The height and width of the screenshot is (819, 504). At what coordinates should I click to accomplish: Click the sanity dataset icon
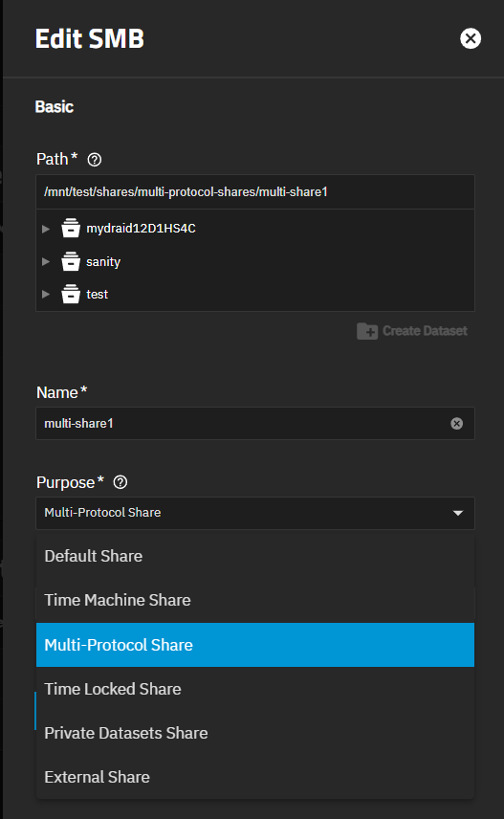coord(71,261)
